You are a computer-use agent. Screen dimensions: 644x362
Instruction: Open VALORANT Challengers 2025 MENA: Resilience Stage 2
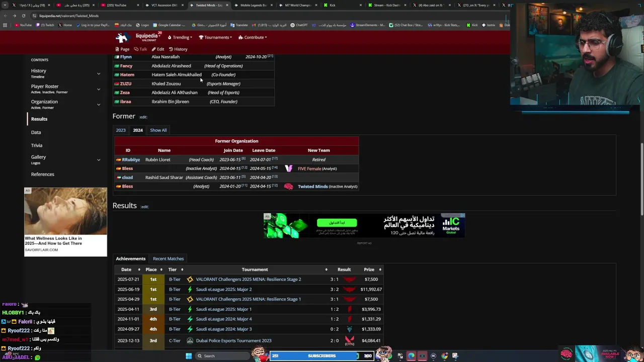click(249, 280)
